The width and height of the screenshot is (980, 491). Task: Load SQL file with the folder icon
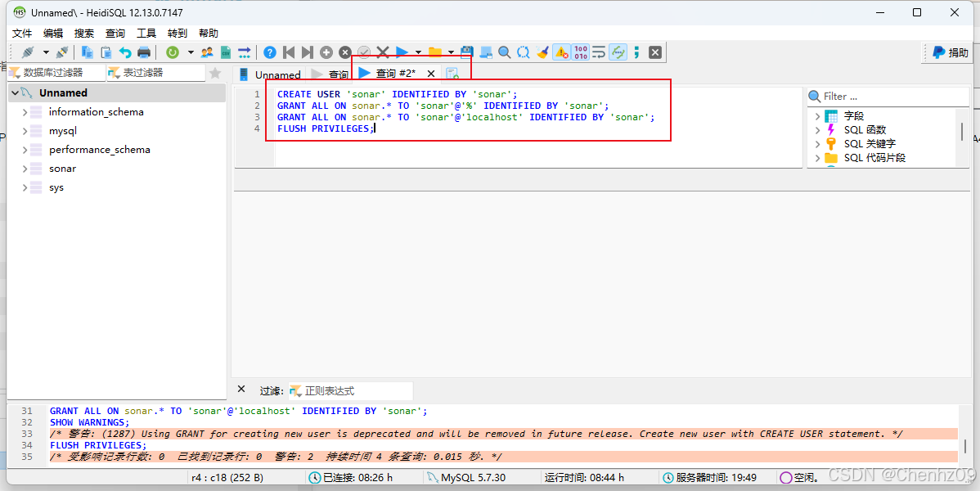(435, 52)
